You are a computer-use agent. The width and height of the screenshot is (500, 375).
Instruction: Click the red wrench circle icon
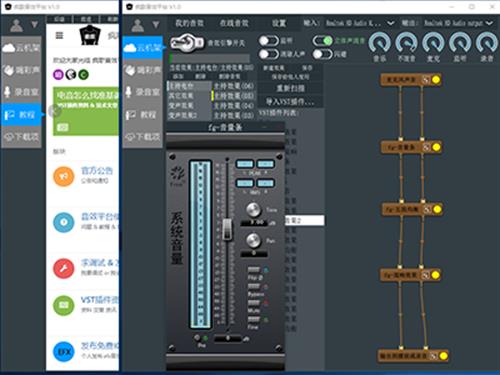click(x=64, y=268)
